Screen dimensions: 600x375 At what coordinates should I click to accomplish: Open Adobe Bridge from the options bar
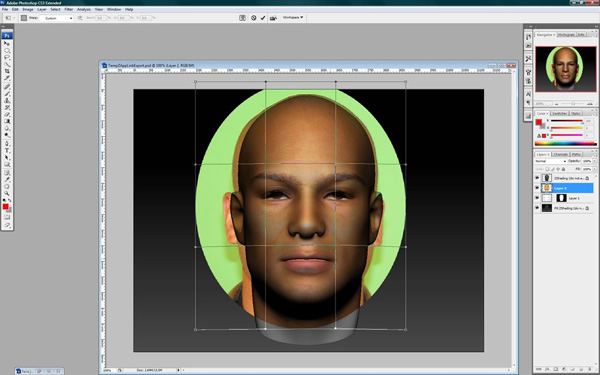273,18
